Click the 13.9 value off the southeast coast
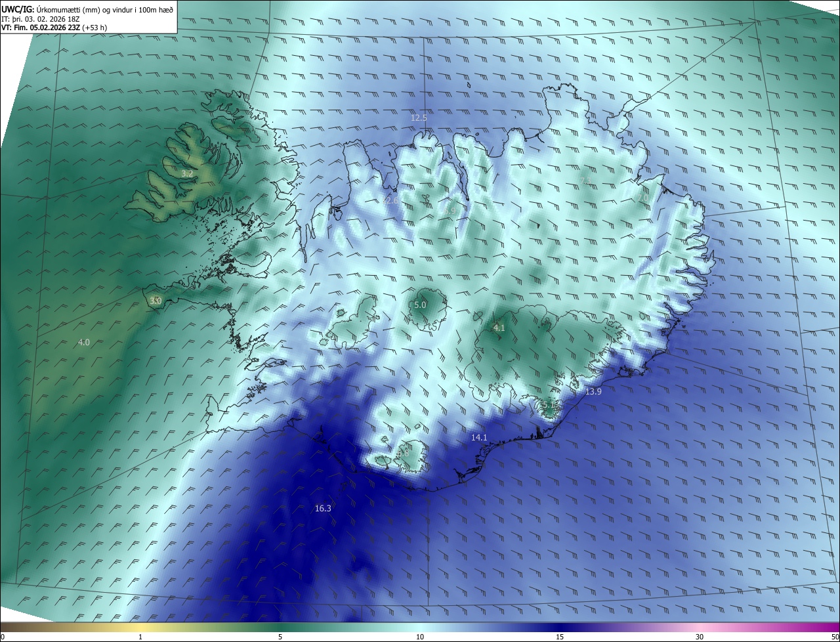This screenshot has width=840, height=642. [593, 391]
